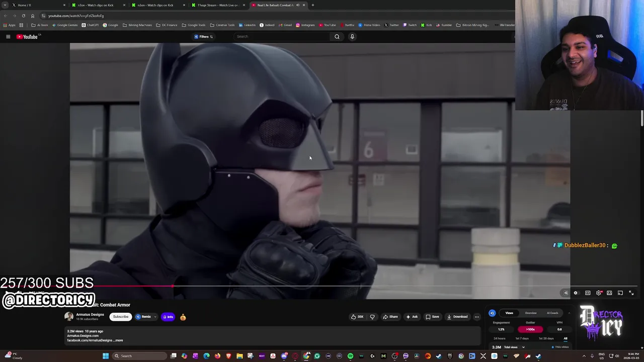Open the Instagram bookmark
This screenshot has height=362, width=644.
[305, 25]
